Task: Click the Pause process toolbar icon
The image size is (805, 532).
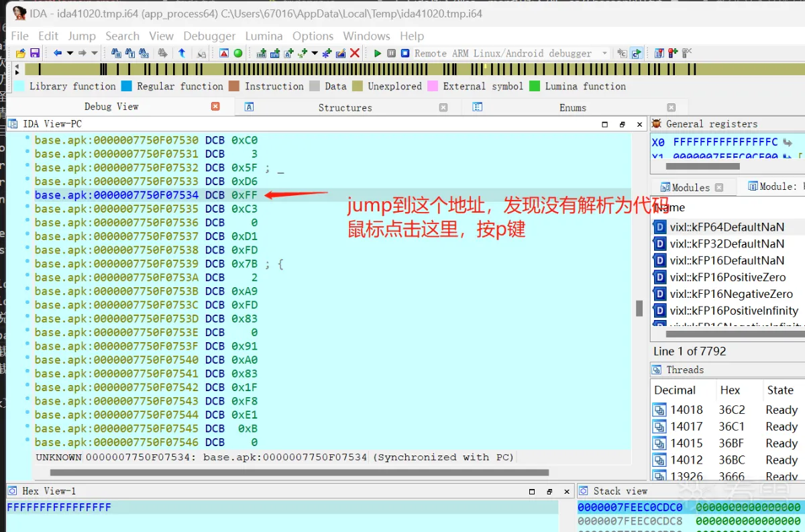Action: click(391, 53)
